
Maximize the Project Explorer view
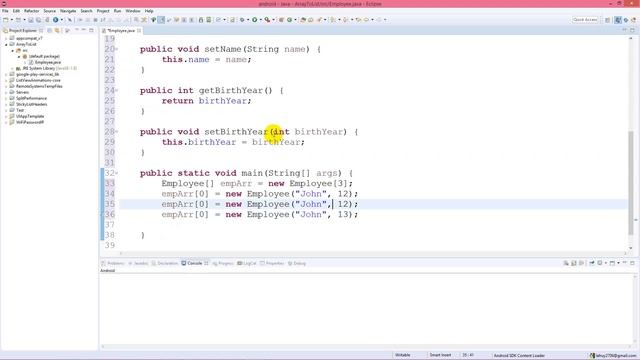(91, 30)
